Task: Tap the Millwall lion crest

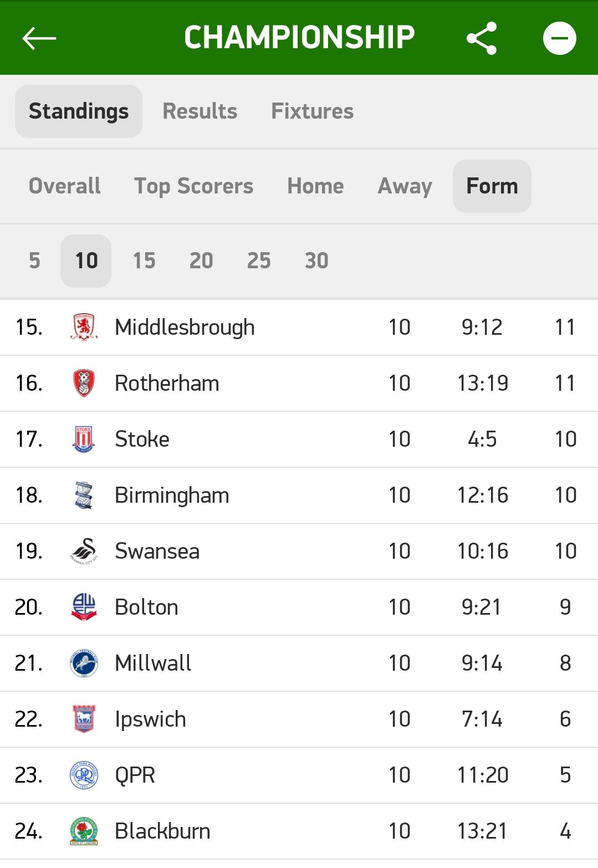Action: [84, 663]
